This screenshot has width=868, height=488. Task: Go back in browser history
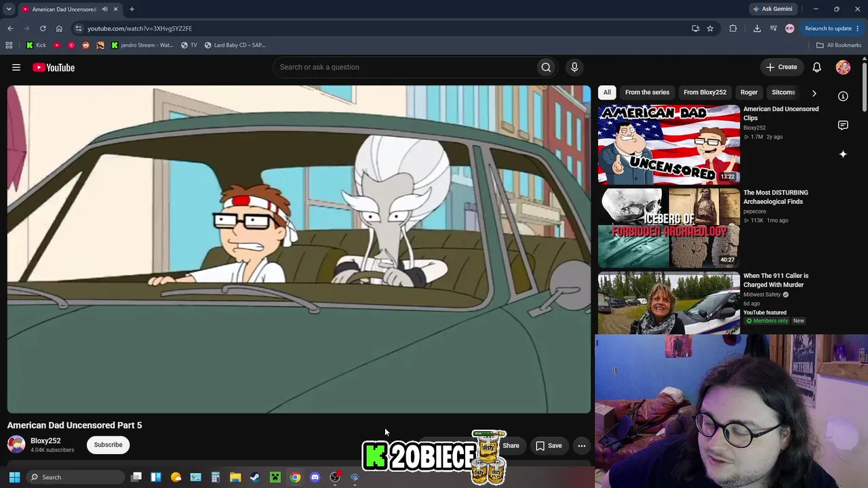[10, 28]
